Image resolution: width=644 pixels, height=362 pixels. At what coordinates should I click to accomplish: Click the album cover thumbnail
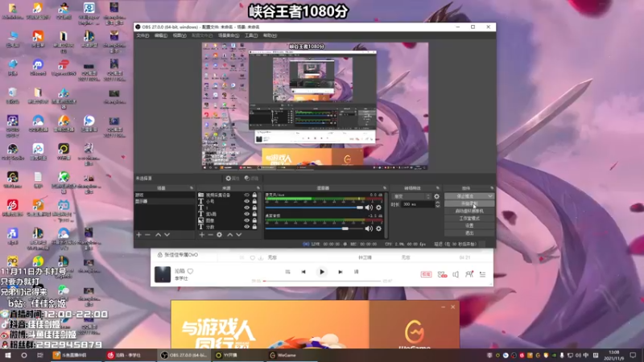163,274
